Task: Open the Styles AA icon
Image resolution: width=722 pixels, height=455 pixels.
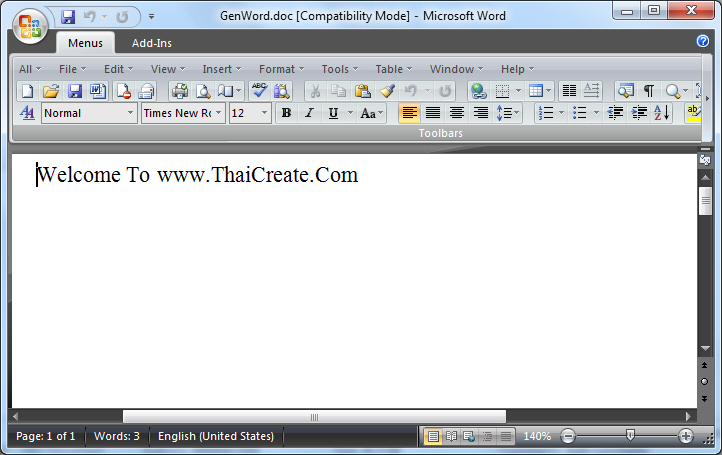Action: [28, 113]
